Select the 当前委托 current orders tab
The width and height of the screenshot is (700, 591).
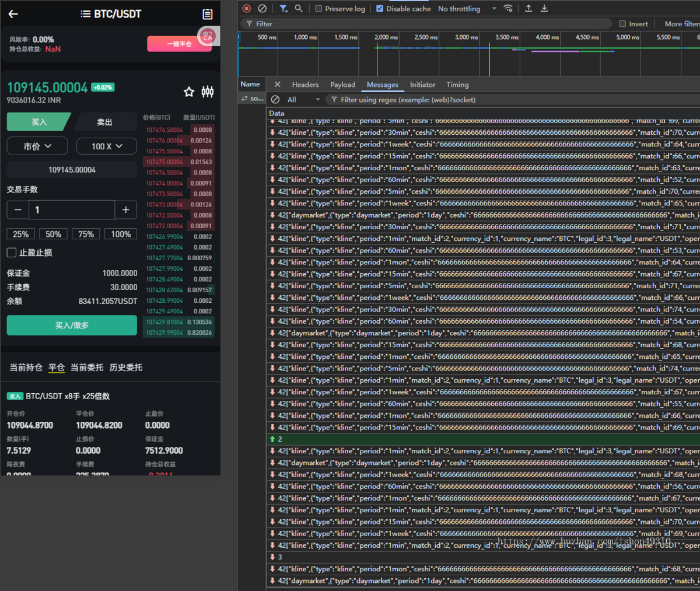87,368
